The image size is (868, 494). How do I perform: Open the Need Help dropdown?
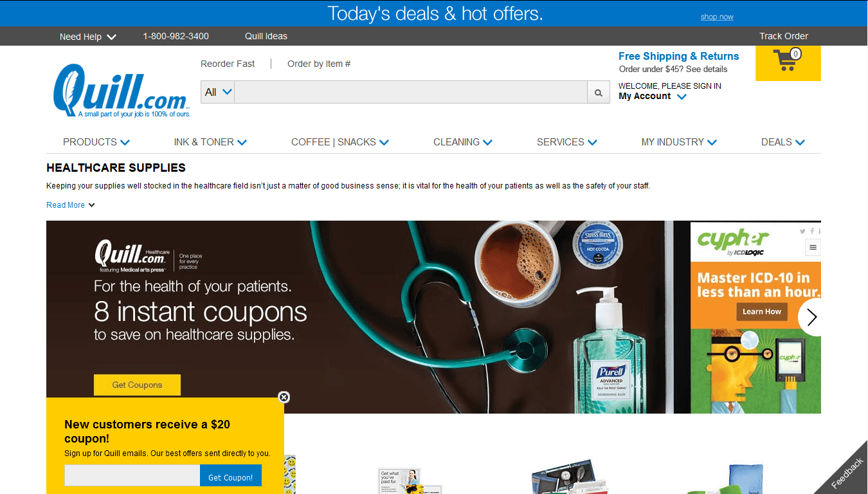point(88,37)
